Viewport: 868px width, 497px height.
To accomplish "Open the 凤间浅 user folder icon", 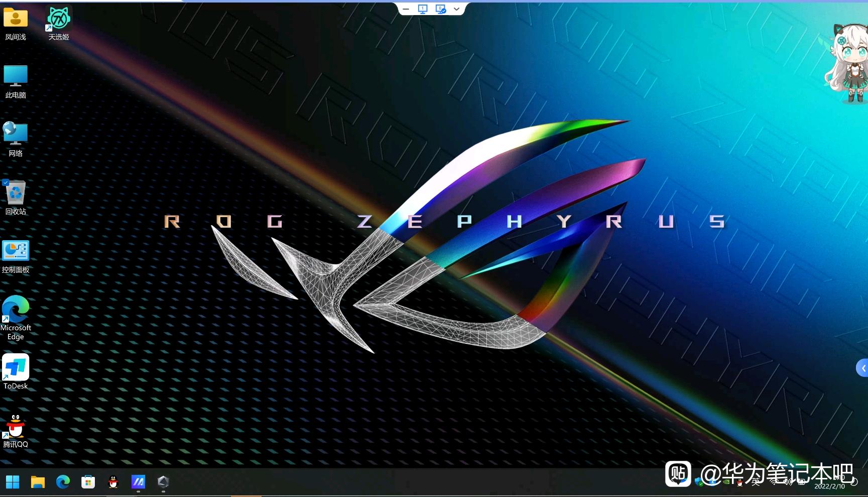I will 16,24.
